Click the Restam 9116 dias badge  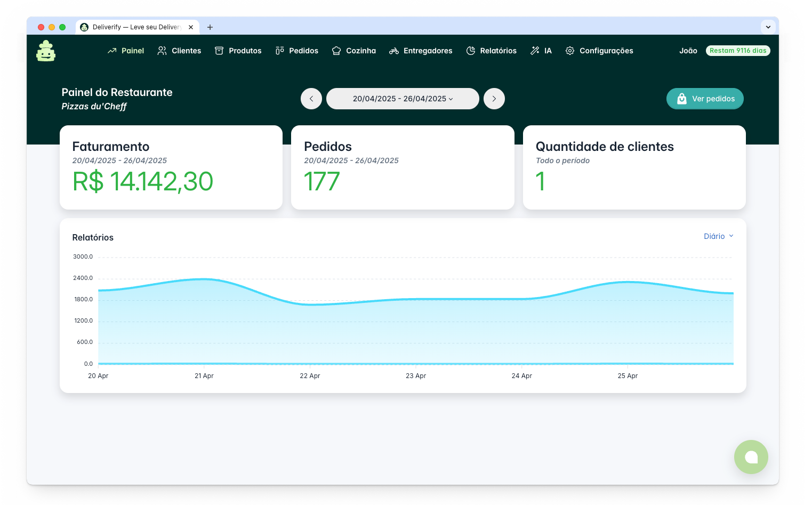tap(738, 51)
